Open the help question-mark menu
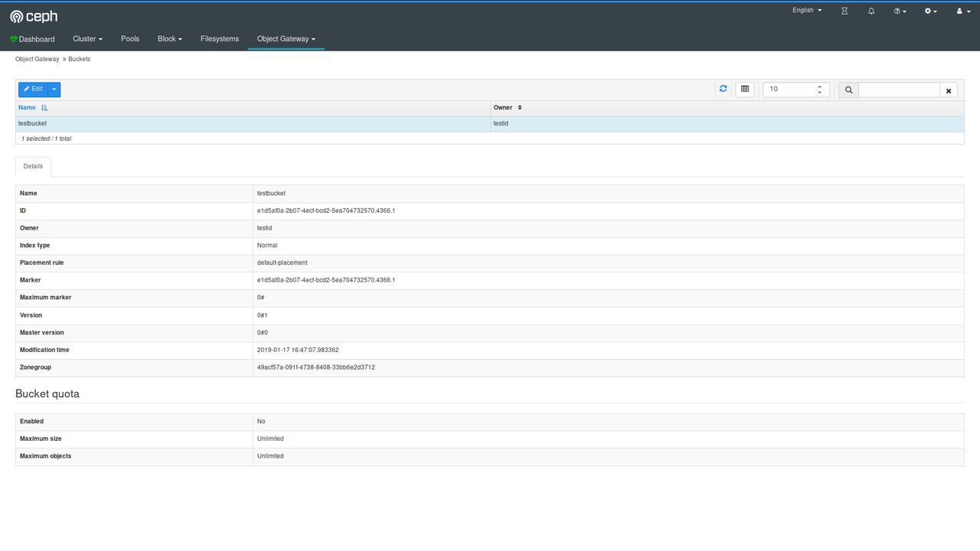Viewport: 980px width, 551px height. (x=900, y=11)
